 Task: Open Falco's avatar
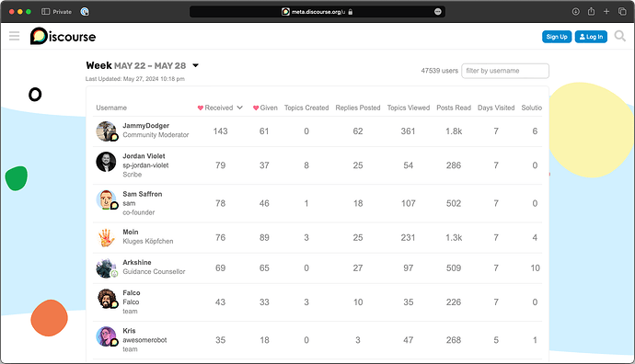(107, 299)
